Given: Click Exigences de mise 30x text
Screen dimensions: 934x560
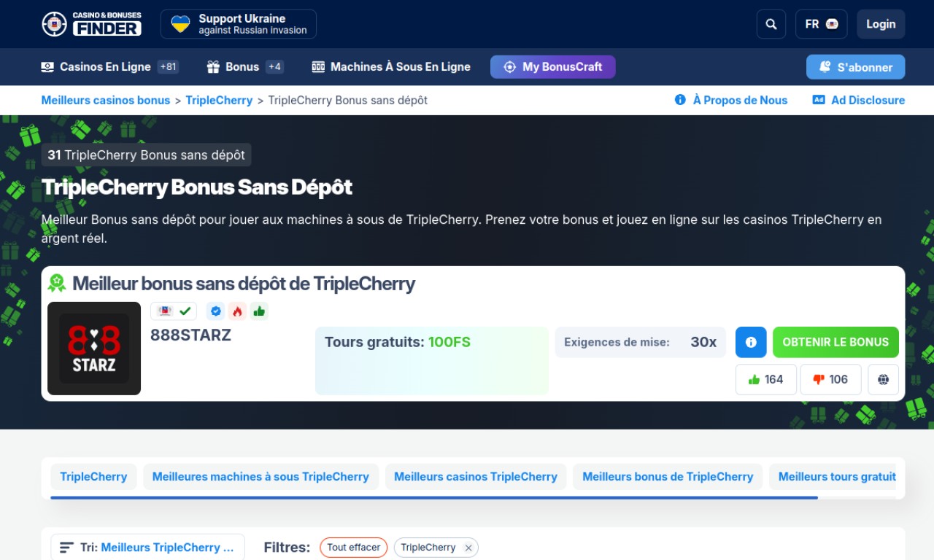Looking at the screenshot, I should pos(640,342).
